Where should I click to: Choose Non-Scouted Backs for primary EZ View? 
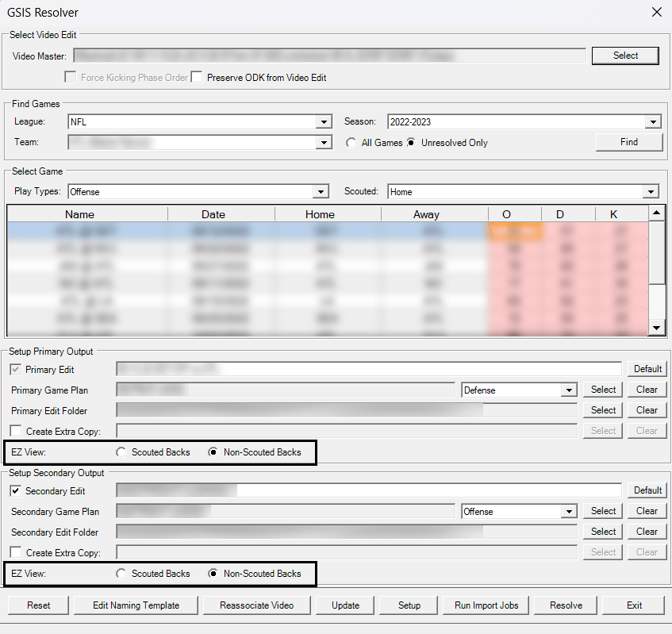click(x=213, y=452)
